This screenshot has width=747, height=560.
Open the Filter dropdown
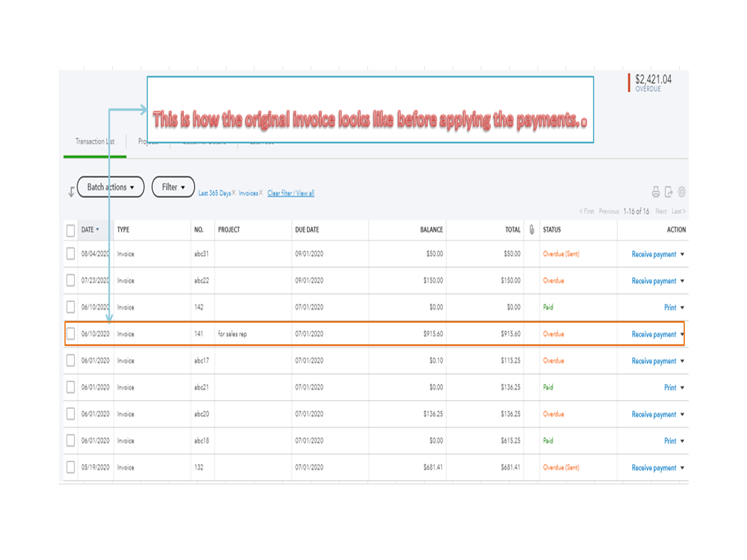click(x=172, y=187)
